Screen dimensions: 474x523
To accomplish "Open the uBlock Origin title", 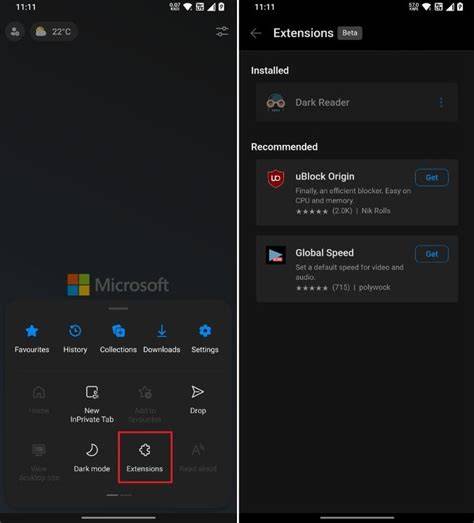I will coord(325,176).
